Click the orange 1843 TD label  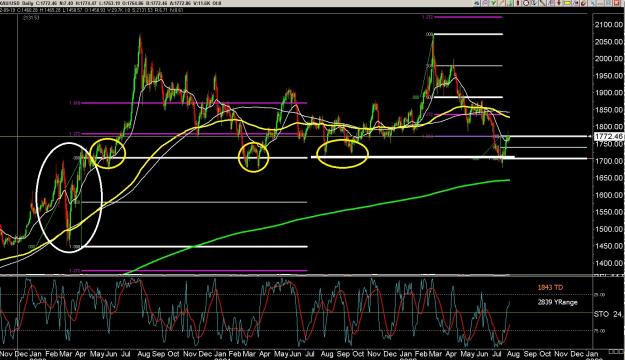click(x=550, y=287)
